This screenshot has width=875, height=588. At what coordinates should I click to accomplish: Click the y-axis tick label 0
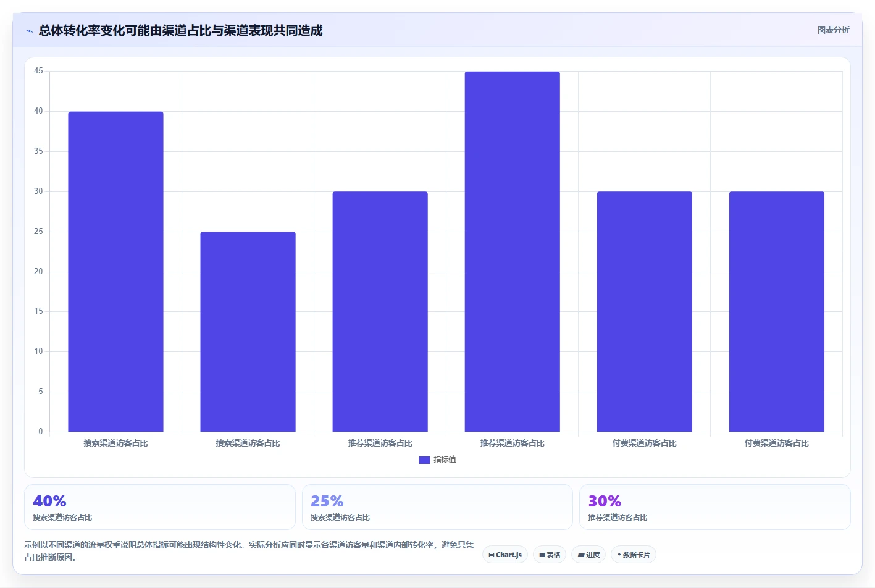pos(41,432)
